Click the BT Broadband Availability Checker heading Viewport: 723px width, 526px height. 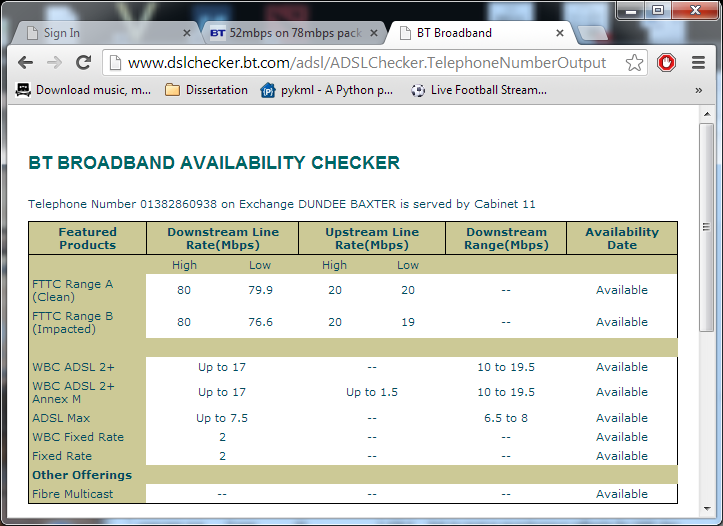point(214,163)
